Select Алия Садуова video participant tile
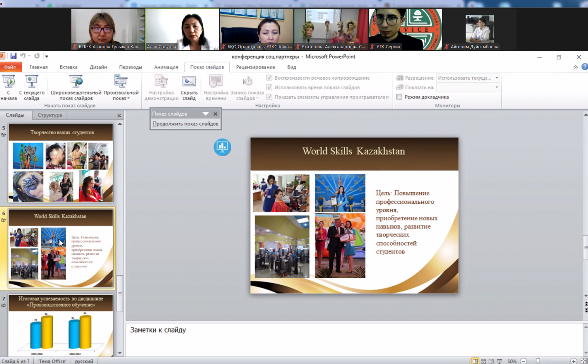Screen dimensions: 588x364 (182, 29)
